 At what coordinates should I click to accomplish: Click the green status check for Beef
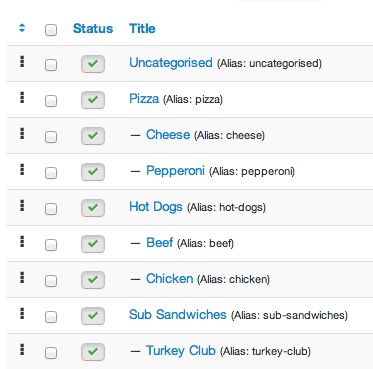coord(93,244)
